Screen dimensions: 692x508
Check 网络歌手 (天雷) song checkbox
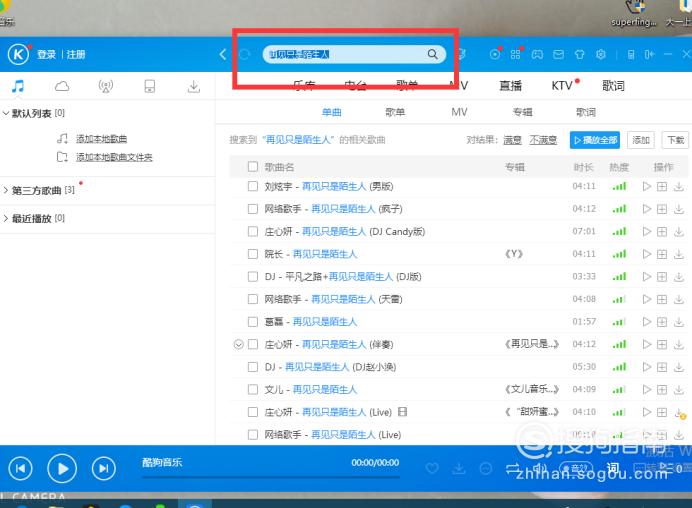[253, 299]
